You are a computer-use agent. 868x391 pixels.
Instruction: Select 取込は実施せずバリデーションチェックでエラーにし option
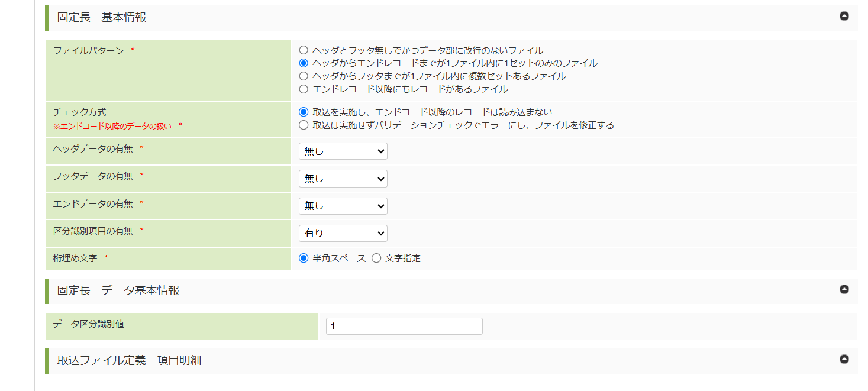(x=304, y=125)
